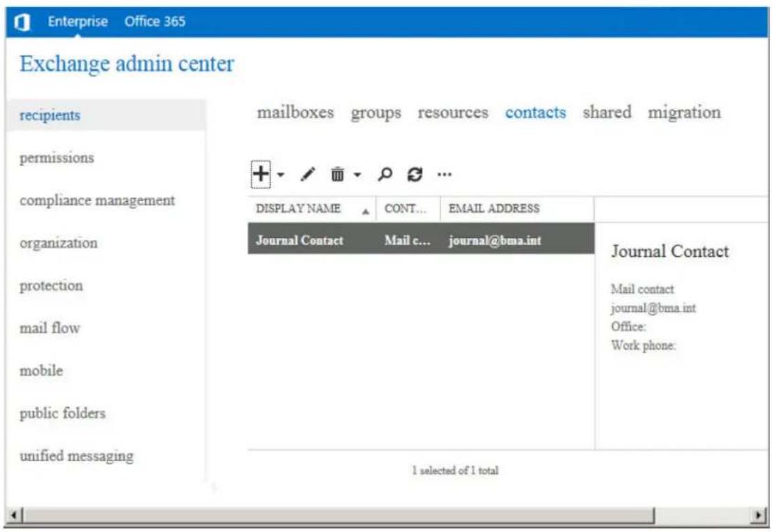Click the Search magnifier icon
The image size is (772, 532).
coord(385,174)
